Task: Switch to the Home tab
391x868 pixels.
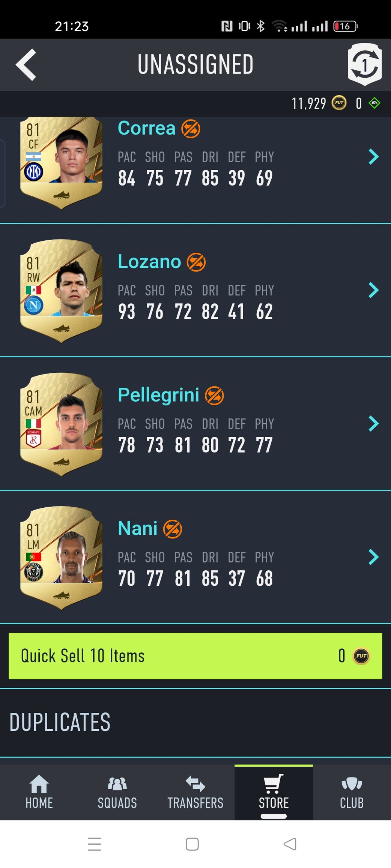Action: (39, 792)
